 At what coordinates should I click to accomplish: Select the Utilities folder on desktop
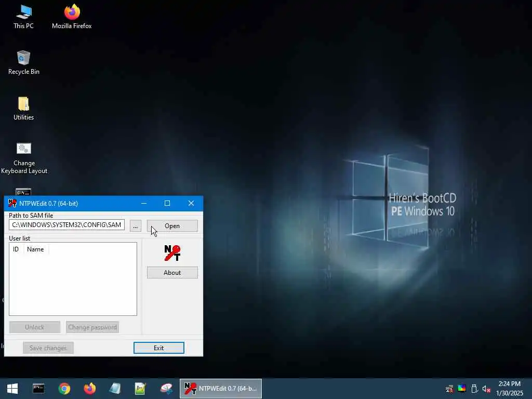23,108
